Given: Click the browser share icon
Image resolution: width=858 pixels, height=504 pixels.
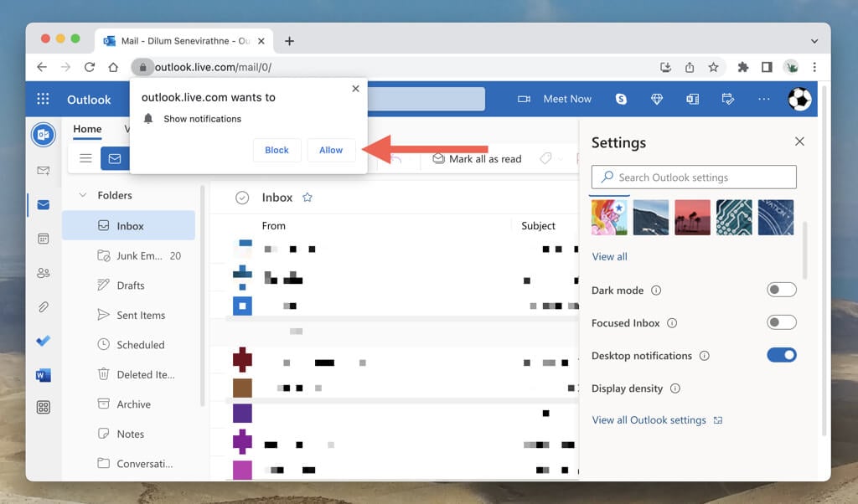Looking at the screenshot, I should (690, 67).
